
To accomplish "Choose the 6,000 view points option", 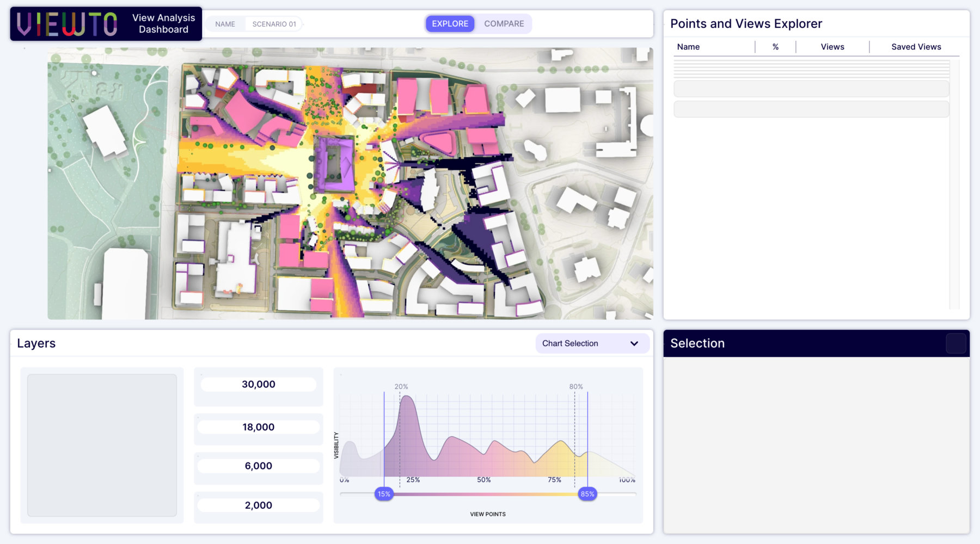I will [258, 466].
